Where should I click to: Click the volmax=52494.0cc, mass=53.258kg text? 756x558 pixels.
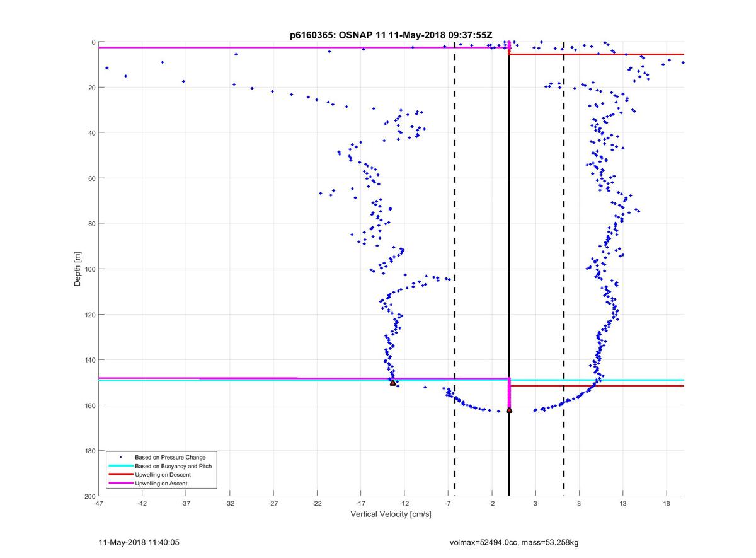pyautogui.click(x=514, y=542)
